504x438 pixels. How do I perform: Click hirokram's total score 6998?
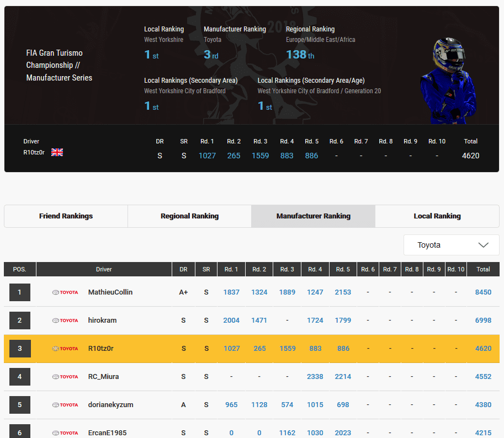click(483, 321)
